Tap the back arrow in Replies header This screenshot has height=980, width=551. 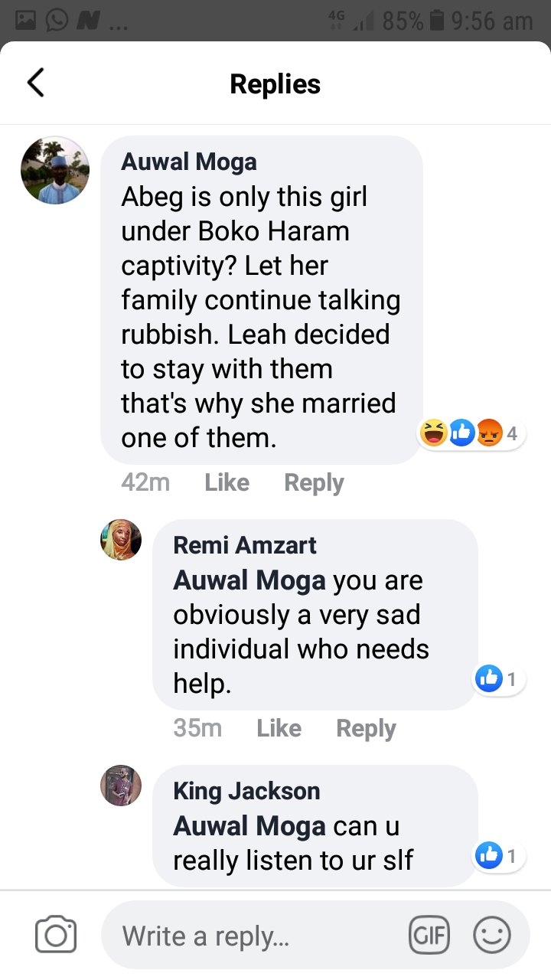[x=36, y=83]
